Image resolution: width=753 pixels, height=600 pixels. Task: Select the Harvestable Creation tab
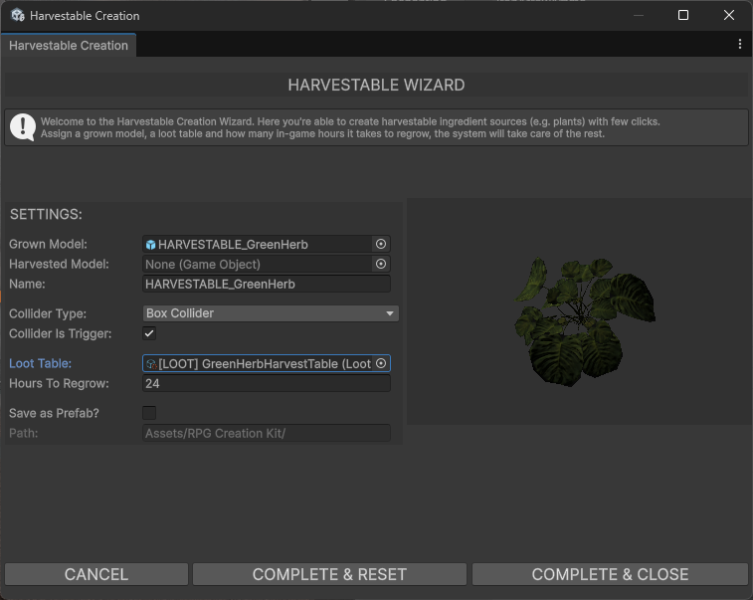[x=69, y=45]
